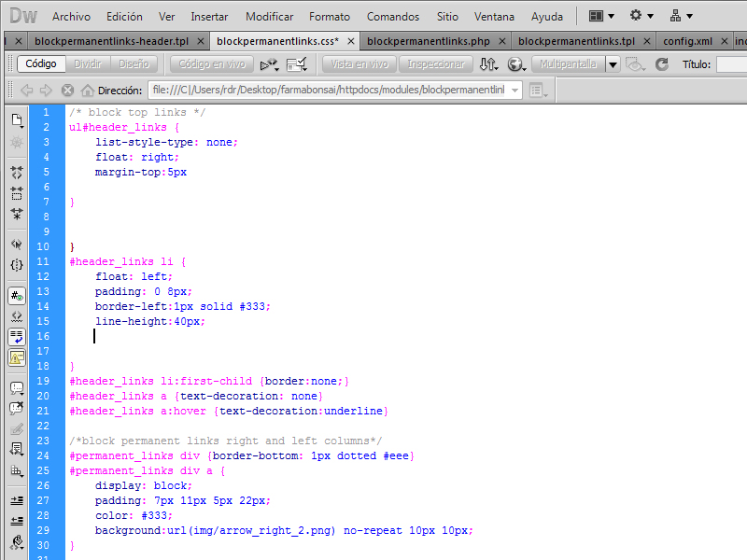Open Comandos menu

click(x=393, y=17)
